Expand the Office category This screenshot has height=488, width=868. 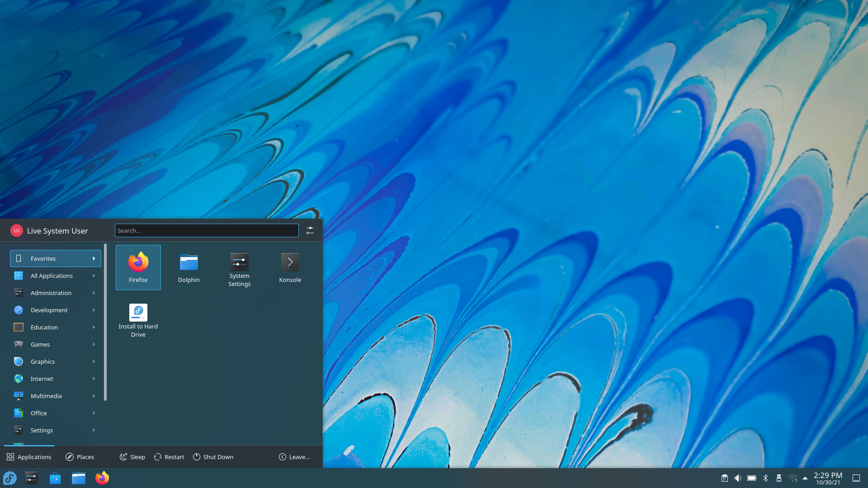[x=55, y=413]
